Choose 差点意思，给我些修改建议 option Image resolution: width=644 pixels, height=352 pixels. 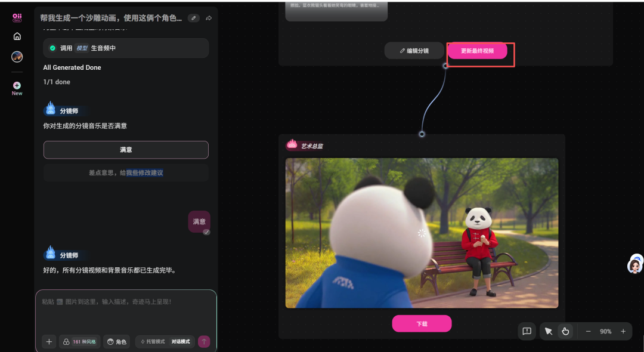(x=126, y=173)
